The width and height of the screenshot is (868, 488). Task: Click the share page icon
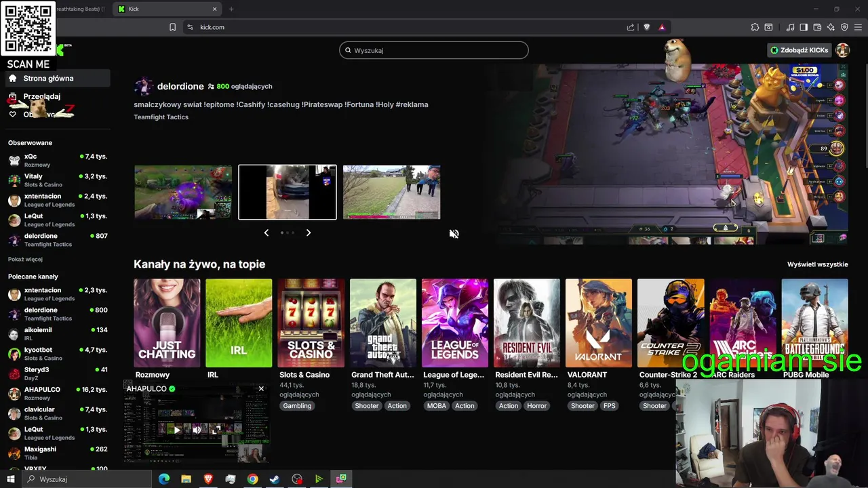[x=631, y=27]
